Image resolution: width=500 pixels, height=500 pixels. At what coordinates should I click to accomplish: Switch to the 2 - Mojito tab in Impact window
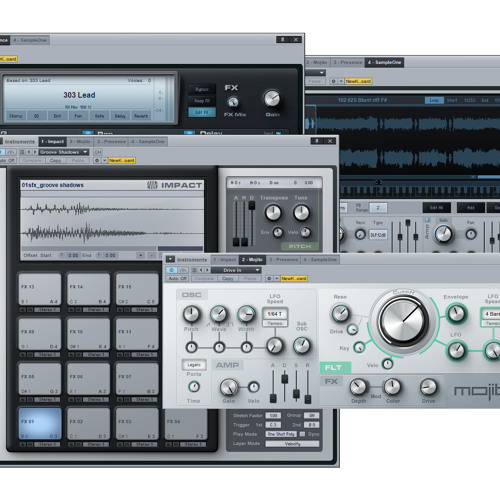click(x=80, y=142)
